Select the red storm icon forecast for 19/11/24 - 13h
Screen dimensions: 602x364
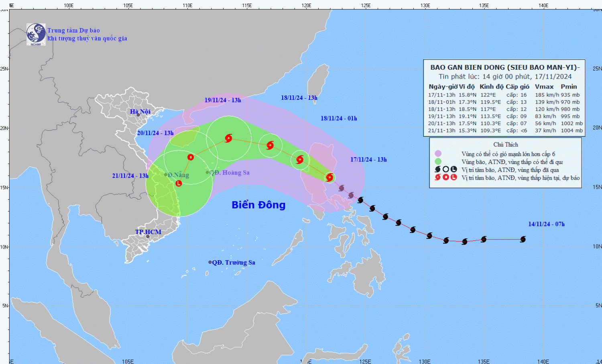coord(228,138)
